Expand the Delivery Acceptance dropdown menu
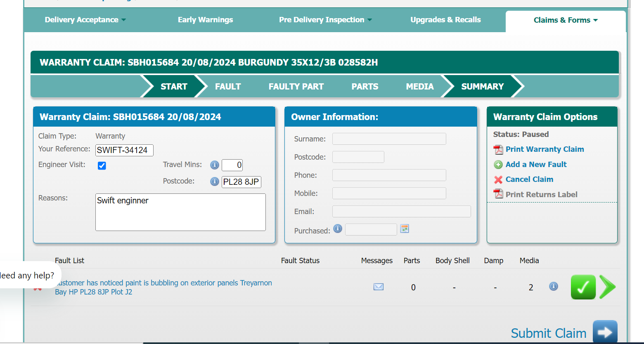Screen dimensions: 644x344 (85, 20)
